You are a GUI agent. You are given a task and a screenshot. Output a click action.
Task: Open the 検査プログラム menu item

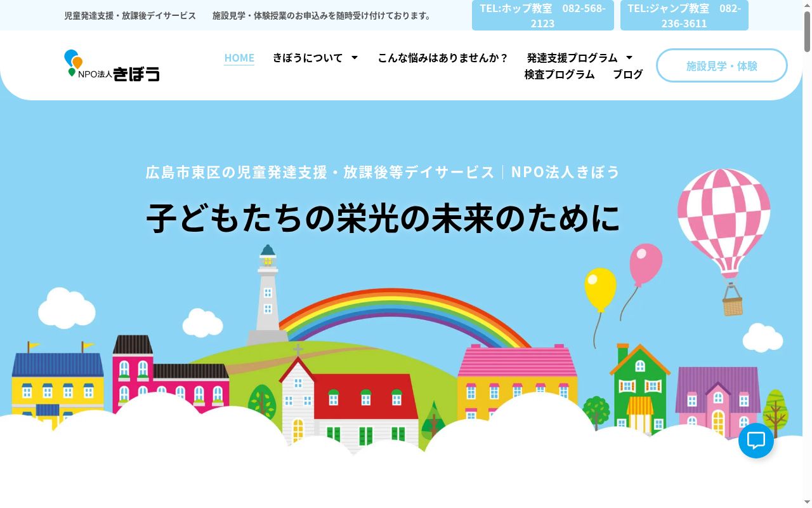click(560, 74)
